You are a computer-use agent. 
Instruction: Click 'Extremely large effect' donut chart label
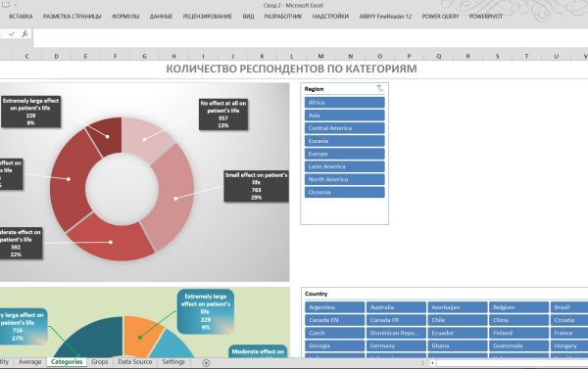click(30, 112)
